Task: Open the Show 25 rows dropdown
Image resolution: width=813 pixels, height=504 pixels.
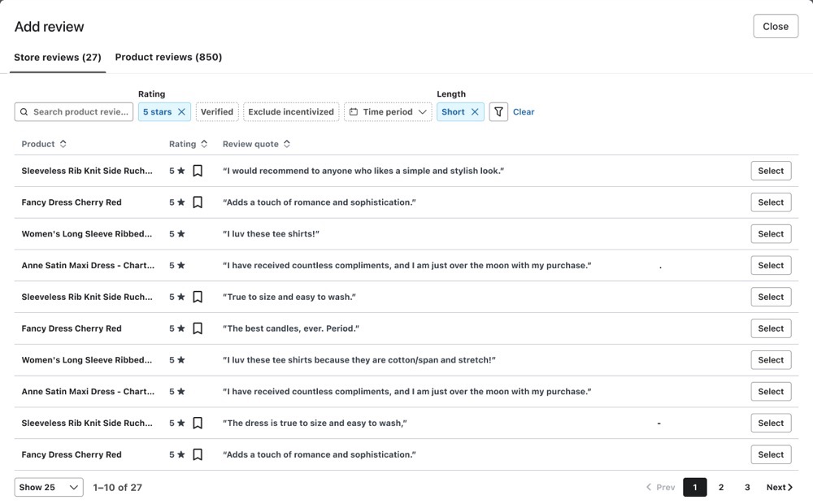Action: click(x=49, y=487)
